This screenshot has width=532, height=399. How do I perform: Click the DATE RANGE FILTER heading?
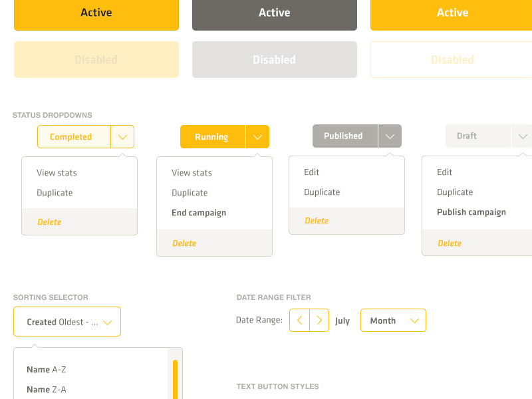point(274,297)
